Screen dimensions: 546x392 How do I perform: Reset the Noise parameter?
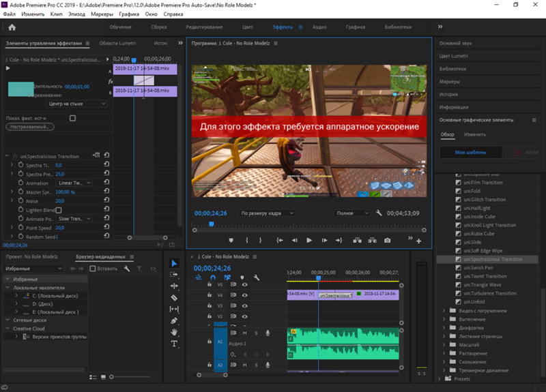106,200
